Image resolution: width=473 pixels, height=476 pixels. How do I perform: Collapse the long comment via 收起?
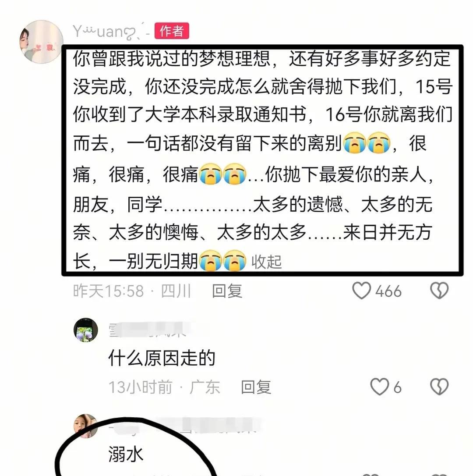tap(266, 262)
